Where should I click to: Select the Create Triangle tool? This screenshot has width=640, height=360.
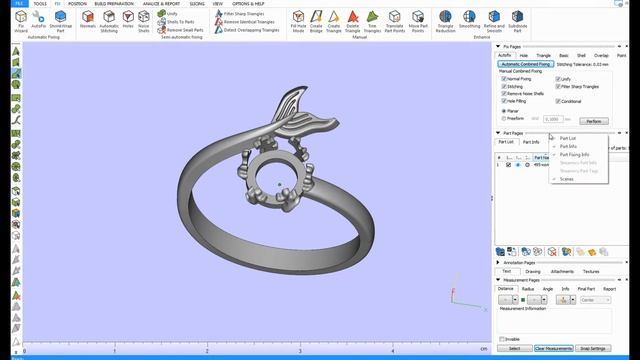tap(333, 22)
